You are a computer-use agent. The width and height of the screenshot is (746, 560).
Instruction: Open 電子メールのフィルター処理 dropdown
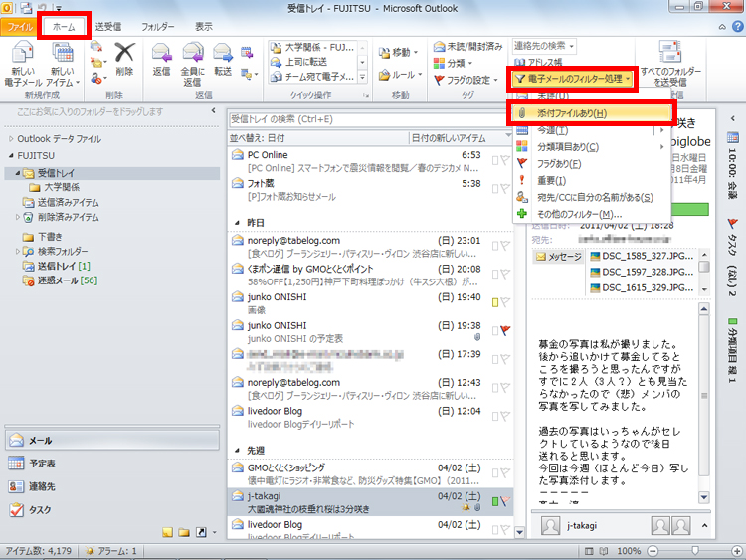point(574,79)
